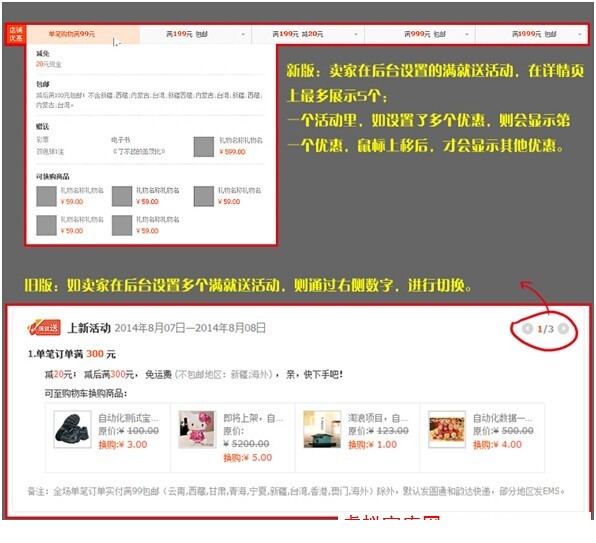Expand the arrow beside 满199元 减20元
Viewport: 596px width, 543px height.
[x=356, y=35]
